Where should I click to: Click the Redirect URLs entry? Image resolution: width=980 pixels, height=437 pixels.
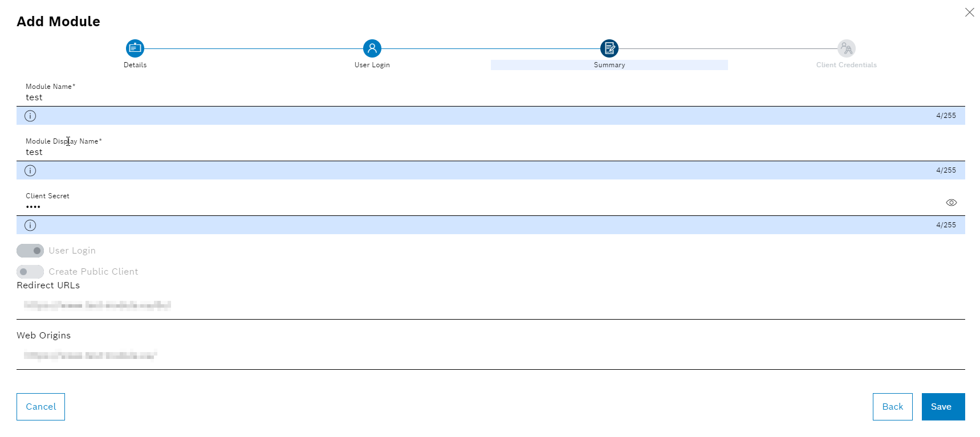pyautogui.click(x=97, y=305)
